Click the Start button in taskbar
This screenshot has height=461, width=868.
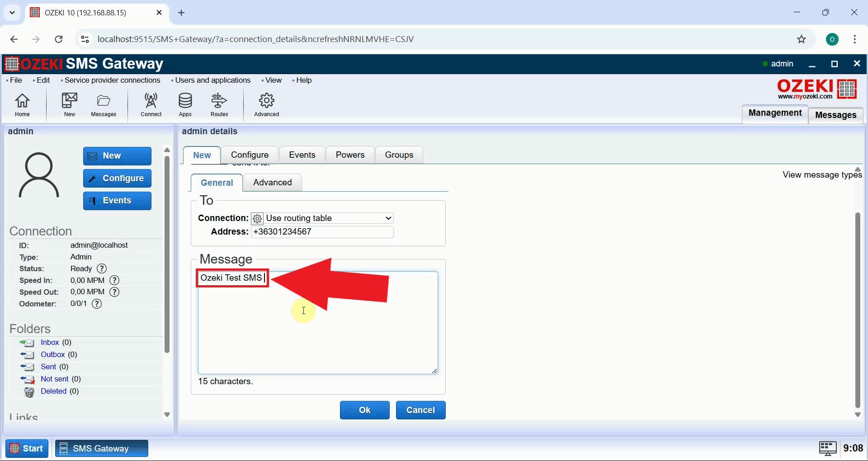click(27, 448)
